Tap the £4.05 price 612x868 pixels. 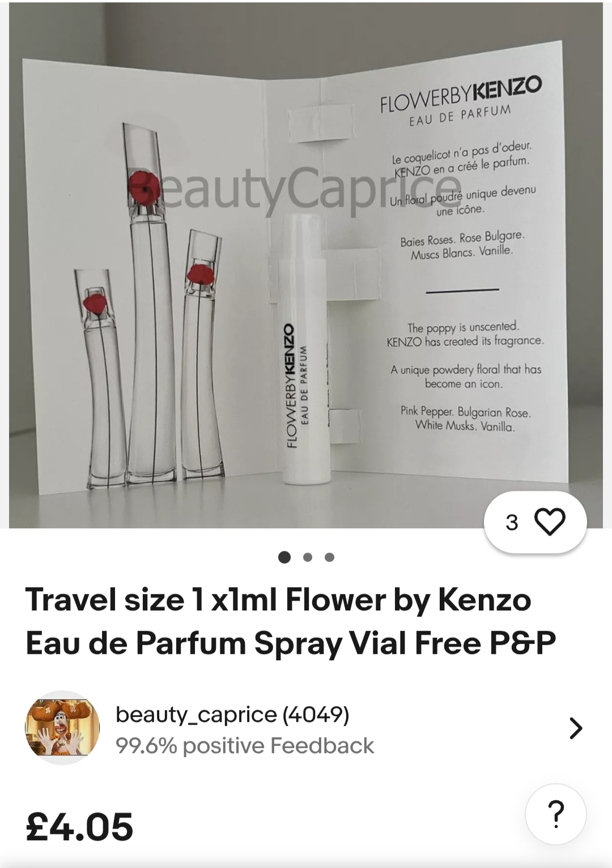point(79,827)
